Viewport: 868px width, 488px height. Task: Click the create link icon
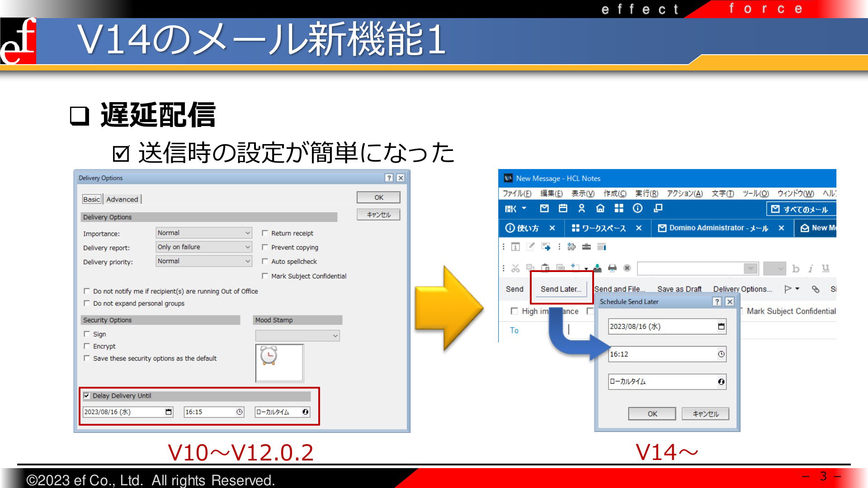[561, 268]
